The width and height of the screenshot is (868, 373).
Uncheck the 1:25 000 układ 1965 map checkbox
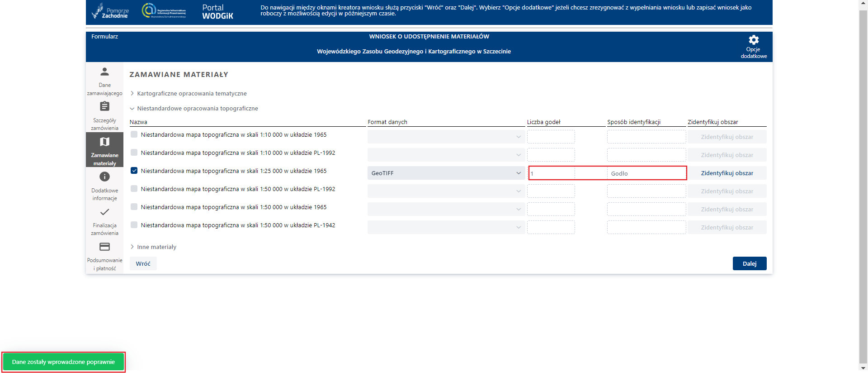point(134,171)
